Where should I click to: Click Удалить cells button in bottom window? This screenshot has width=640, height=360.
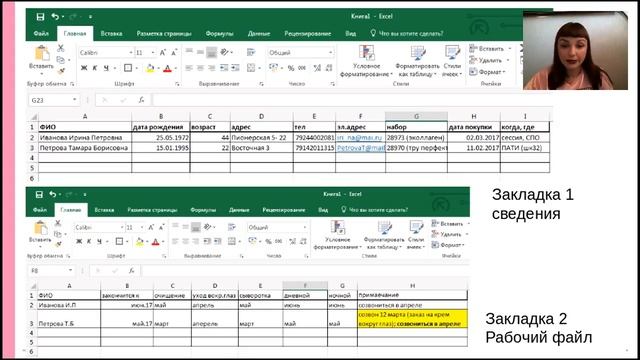click(x=447, y=234)
